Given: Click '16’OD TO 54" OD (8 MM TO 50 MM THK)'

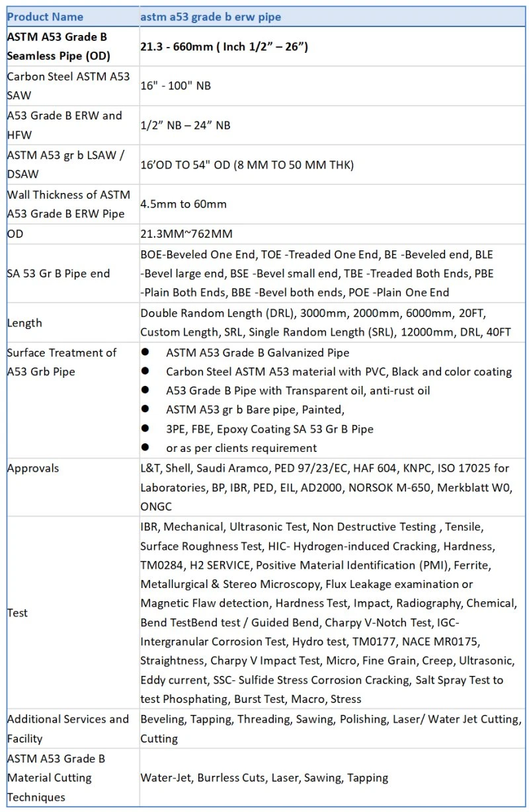Looking at the screenshot, I should [x=247, y=165].
